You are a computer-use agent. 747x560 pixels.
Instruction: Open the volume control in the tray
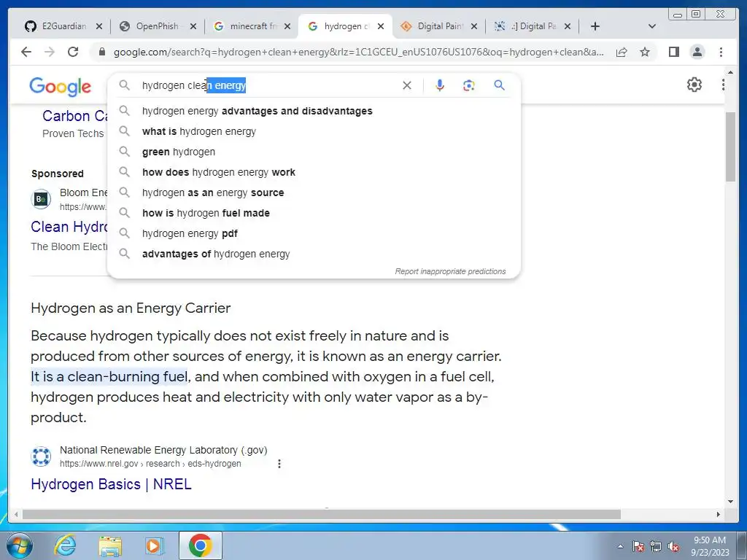673,546
